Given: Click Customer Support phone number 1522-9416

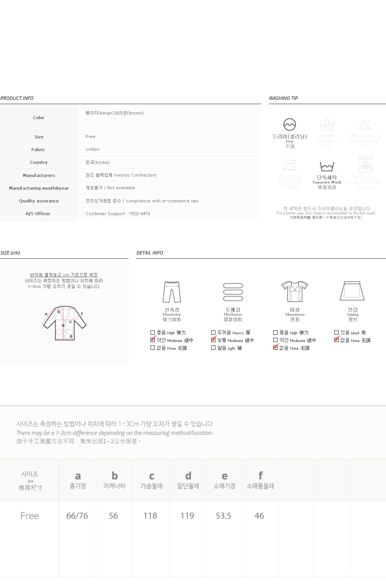Looking at the screenshot, I should [139, 214].
